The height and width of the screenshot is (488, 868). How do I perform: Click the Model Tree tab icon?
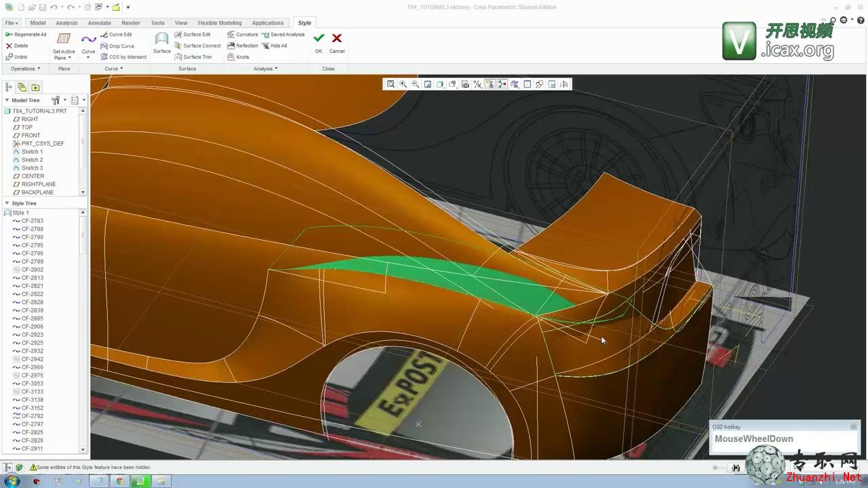click(x=9, y=87)
